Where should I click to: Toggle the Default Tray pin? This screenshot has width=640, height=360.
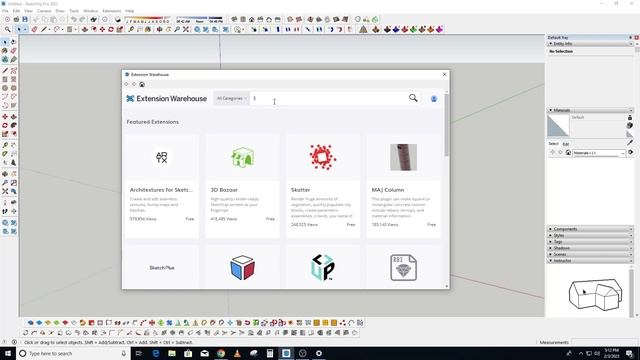tap(631, 37)
